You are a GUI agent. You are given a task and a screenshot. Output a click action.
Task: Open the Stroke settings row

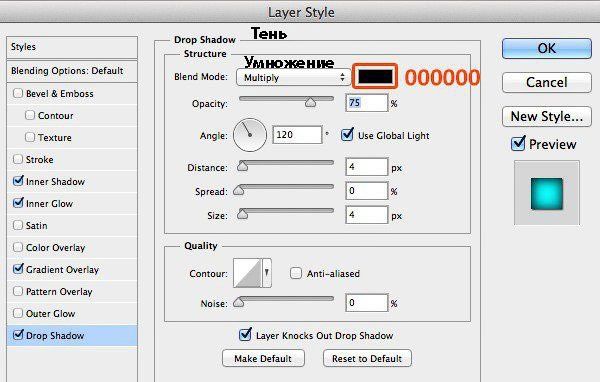(x=72, y=159)
